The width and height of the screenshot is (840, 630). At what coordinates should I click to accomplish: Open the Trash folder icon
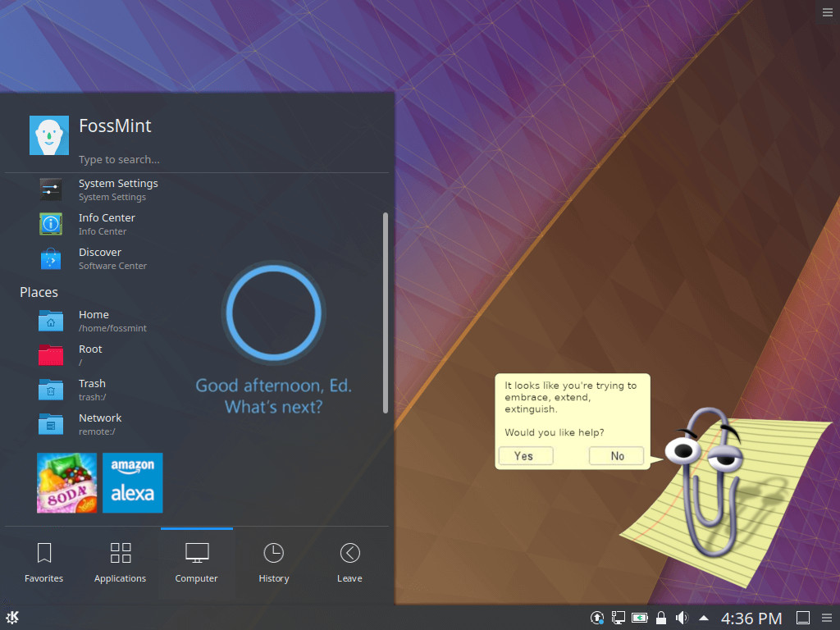pos(51,390)
